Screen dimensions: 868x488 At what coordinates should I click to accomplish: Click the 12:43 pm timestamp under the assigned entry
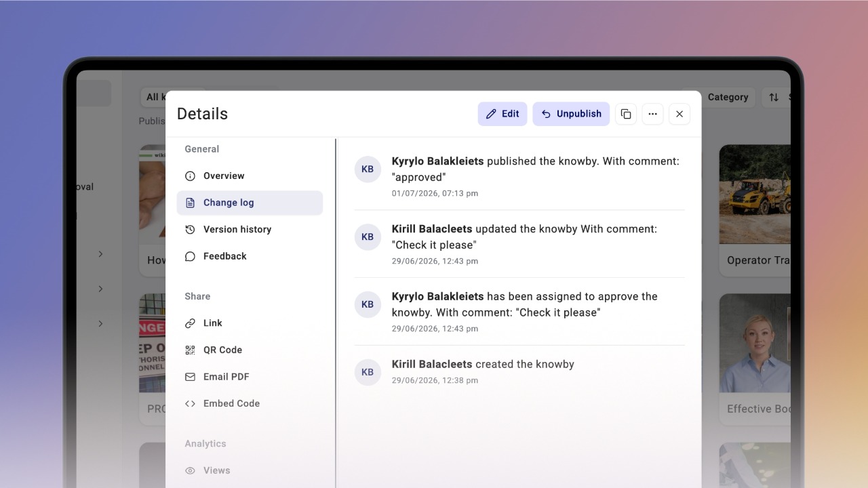coord(435,329)
